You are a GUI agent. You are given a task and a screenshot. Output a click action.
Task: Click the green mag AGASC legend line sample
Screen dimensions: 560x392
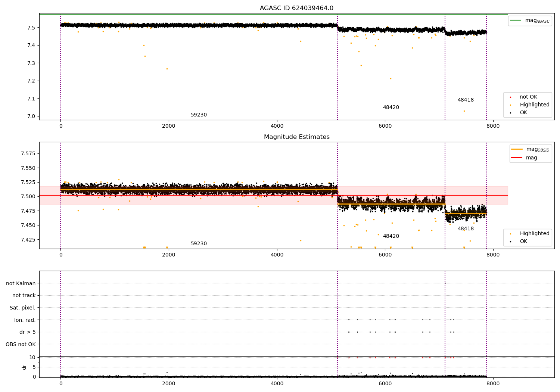[516, 20]
